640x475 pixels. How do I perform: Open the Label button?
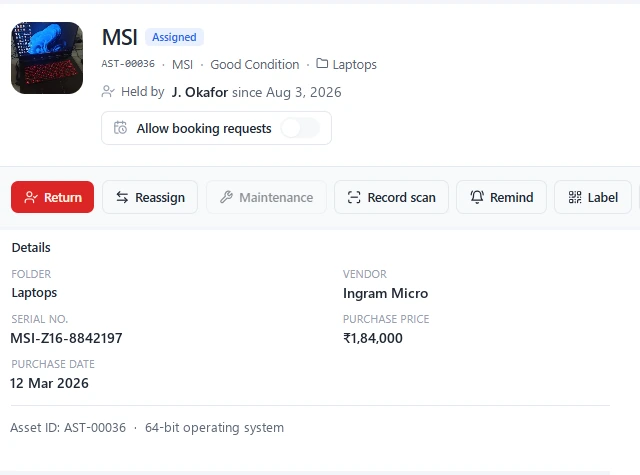coord(593,197)
